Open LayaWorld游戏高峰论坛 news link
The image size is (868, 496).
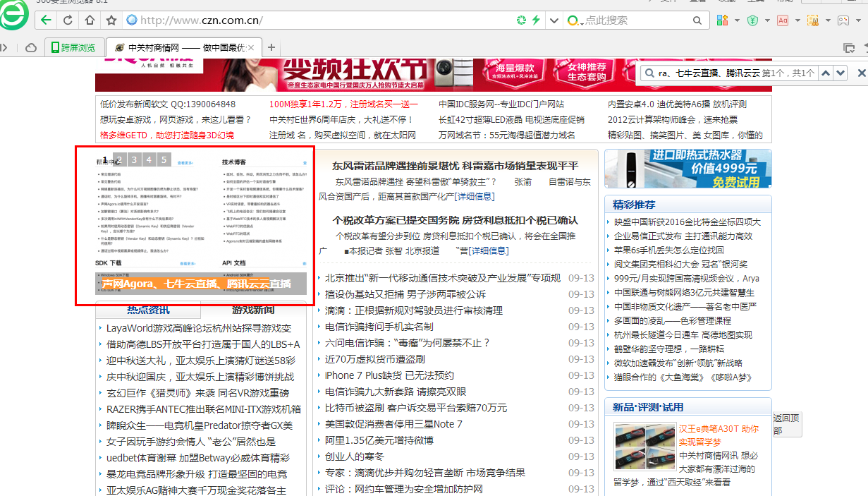click(x=199, y=328)
